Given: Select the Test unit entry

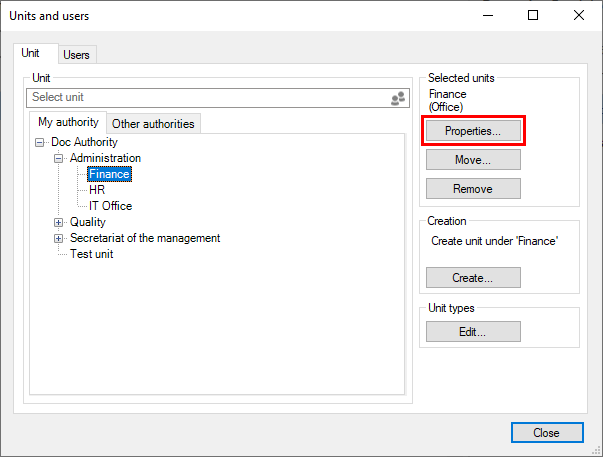Looking at the screenshot, I should (x=91, y=254).
